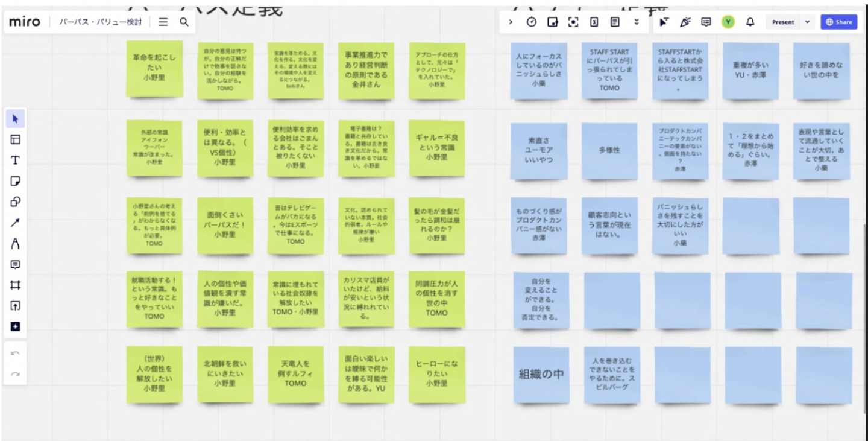Select sticky note カリスマ店員がいたけど
The width and height of the screenshot is (868, 441).
pyautogui.click(x=366, y=299)
